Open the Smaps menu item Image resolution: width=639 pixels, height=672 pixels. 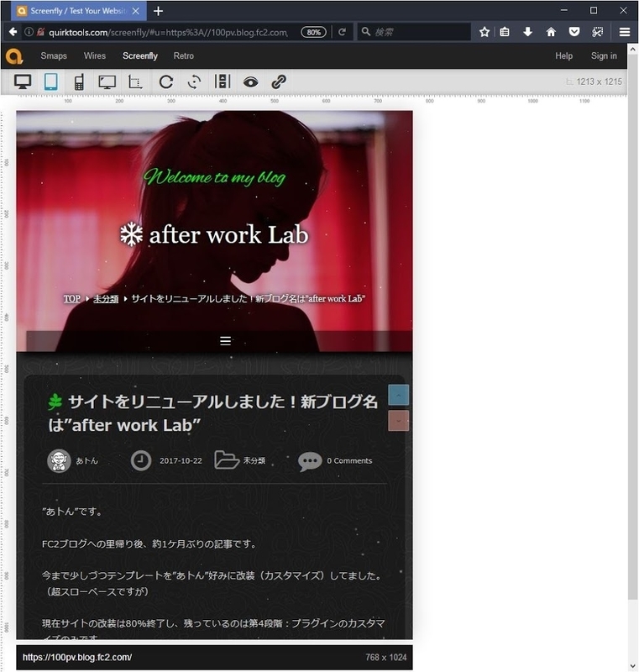[x=54, y=55]
